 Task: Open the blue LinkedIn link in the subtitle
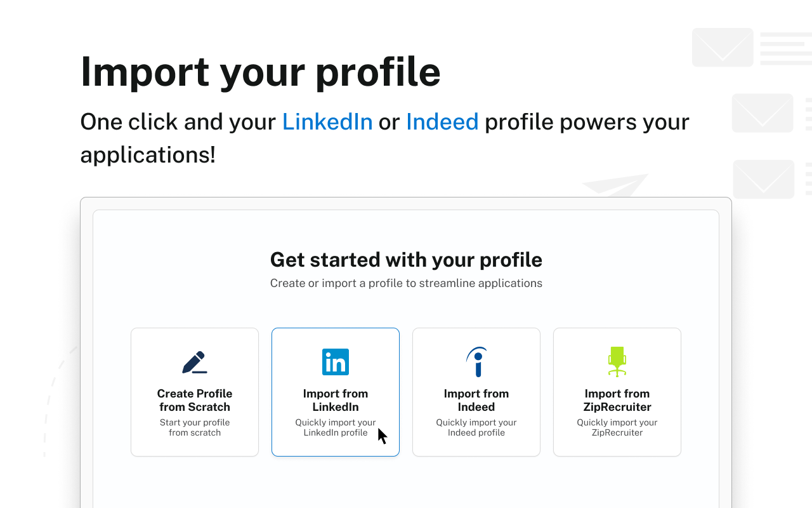click(x=327, y=121)
